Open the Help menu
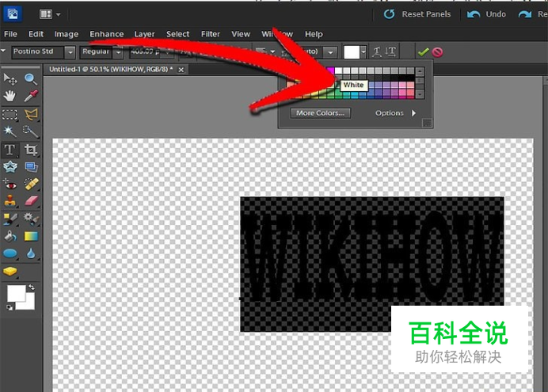The image size is (548, 392). [314, 34]
